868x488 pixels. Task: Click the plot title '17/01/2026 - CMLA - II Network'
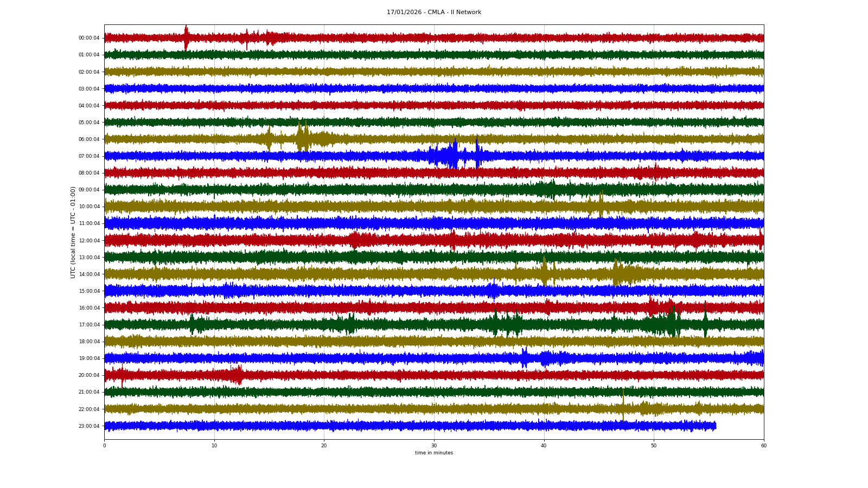tap(433, 12)
